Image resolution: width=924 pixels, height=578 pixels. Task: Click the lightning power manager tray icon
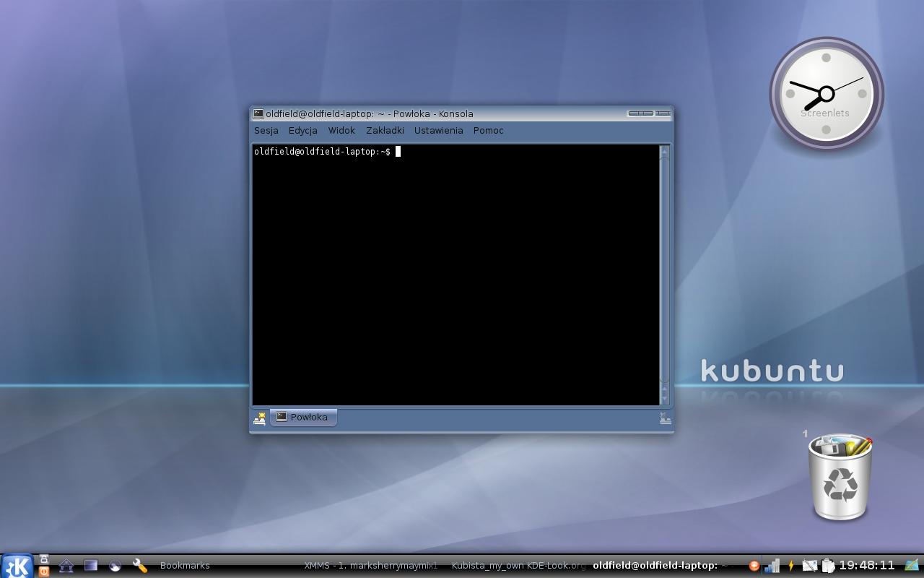coord(791,566)
